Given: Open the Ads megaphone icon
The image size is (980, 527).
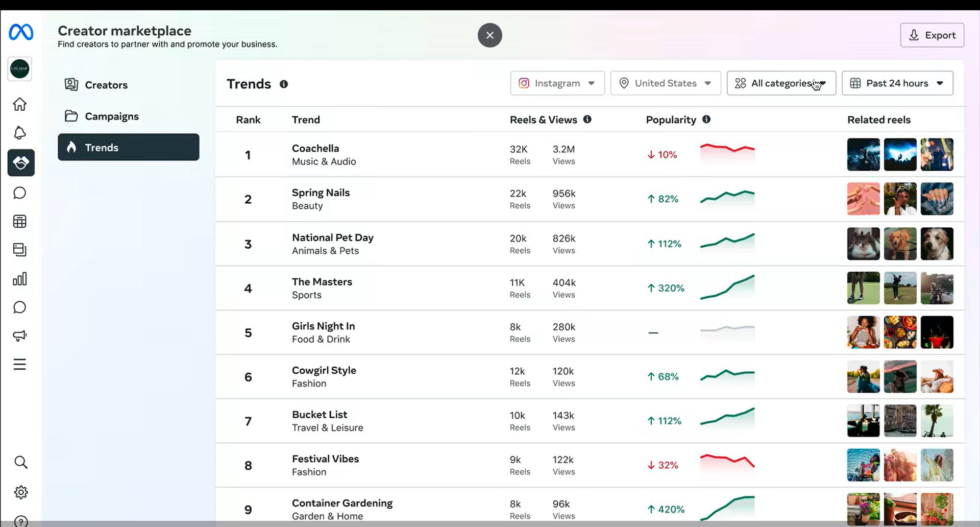Looking at the screenshot, I should [x=20, y=336].
